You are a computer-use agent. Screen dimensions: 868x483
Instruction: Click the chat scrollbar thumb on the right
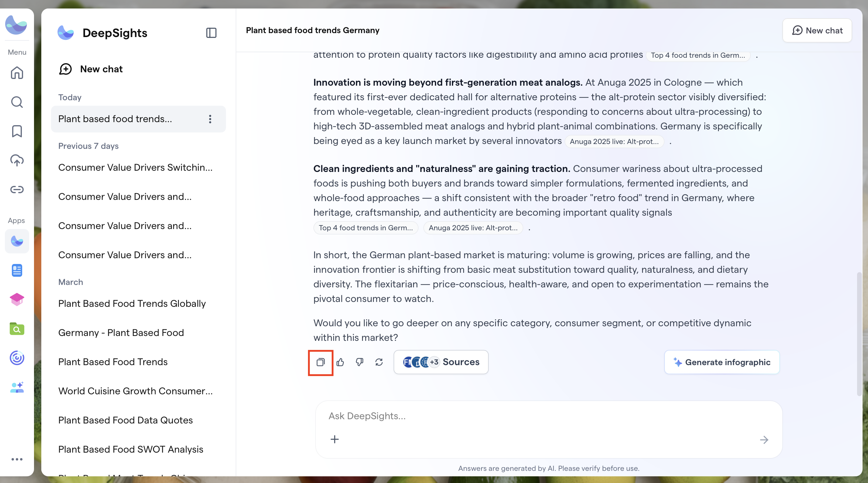859,334
